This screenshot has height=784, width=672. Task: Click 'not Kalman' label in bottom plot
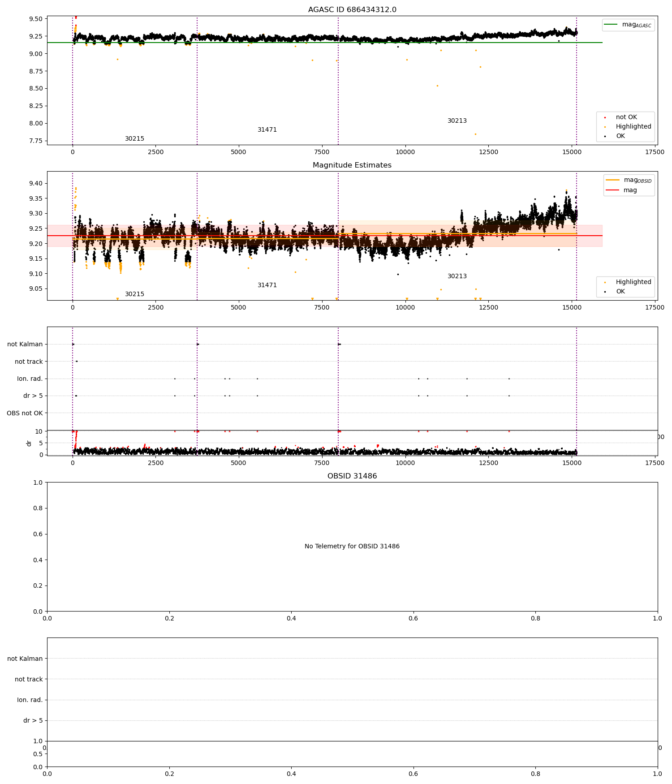[25, 659]
